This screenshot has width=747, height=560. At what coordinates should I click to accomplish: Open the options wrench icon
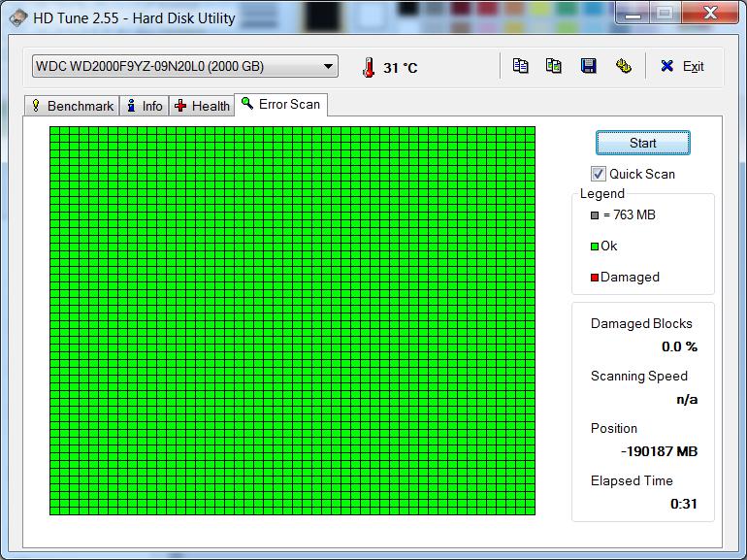pos(624,66)
